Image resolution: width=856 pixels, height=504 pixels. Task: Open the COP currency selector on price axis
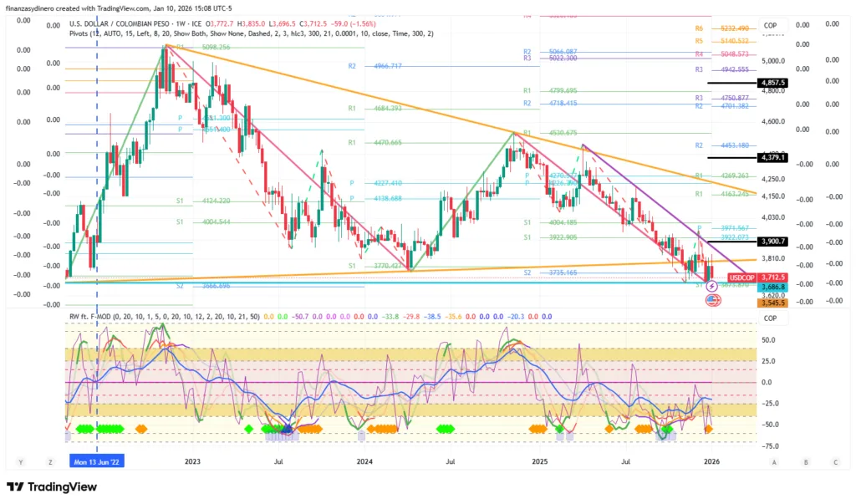770,25
